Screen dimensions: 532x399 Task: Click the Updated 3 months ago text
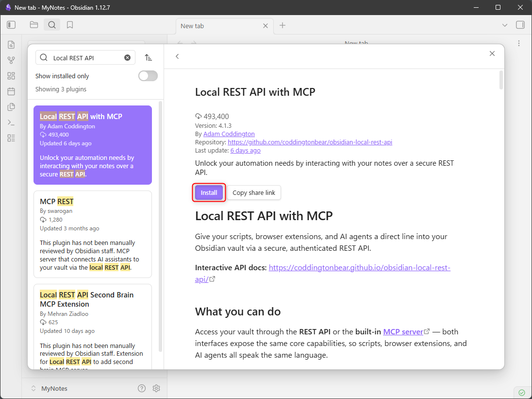click(69, 228)
